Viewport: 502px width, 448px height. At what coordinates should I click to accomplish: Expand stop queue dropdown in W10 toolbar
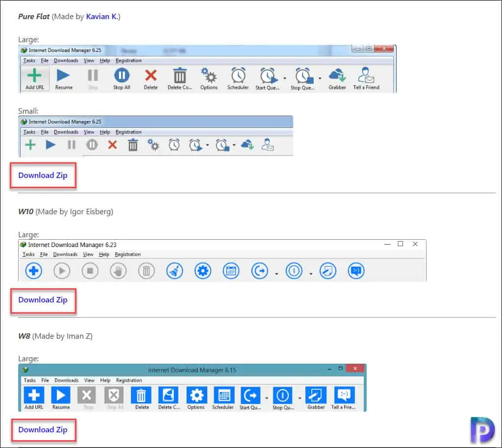[x=311, y=274]
